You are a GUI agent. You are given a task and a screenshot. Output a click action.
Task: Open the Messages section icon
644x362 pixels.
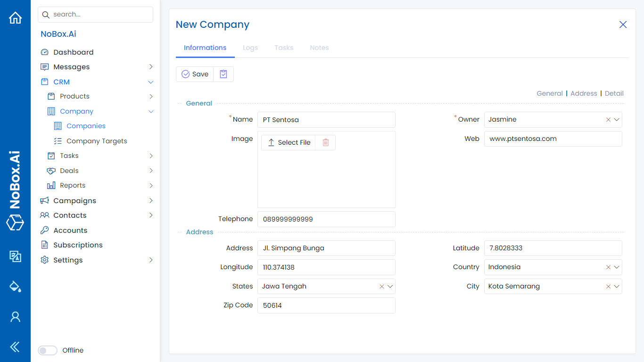[45, 66]
